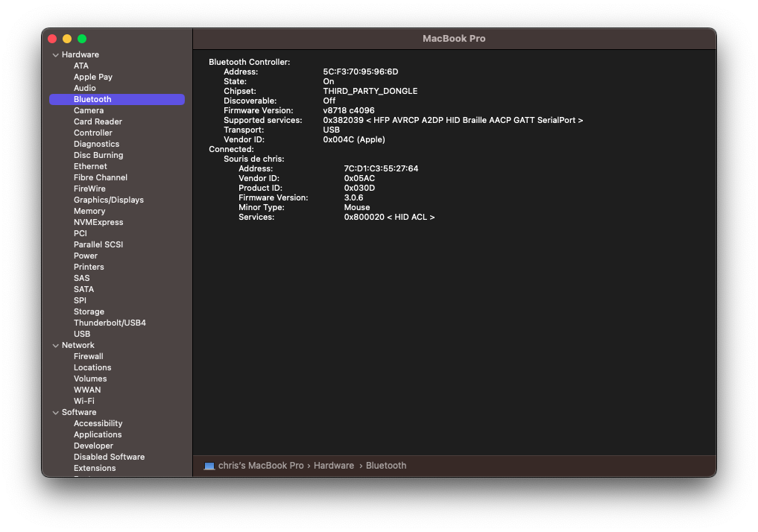The height and width of the screenshot is (532, 758).
Task: Click mouse address 7C:D1:C3:55:27:64
Action: [381, 168]
